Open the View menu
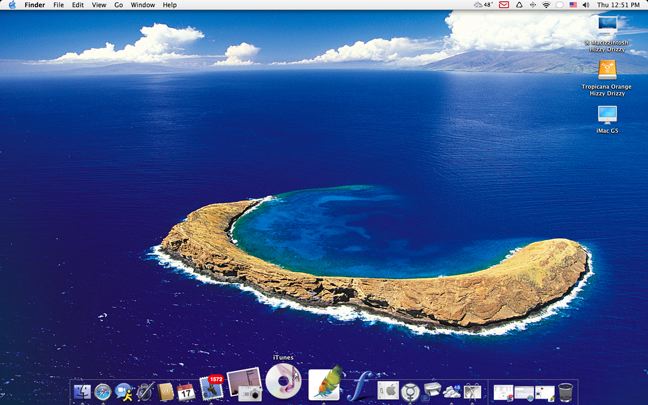 (99, 5)
